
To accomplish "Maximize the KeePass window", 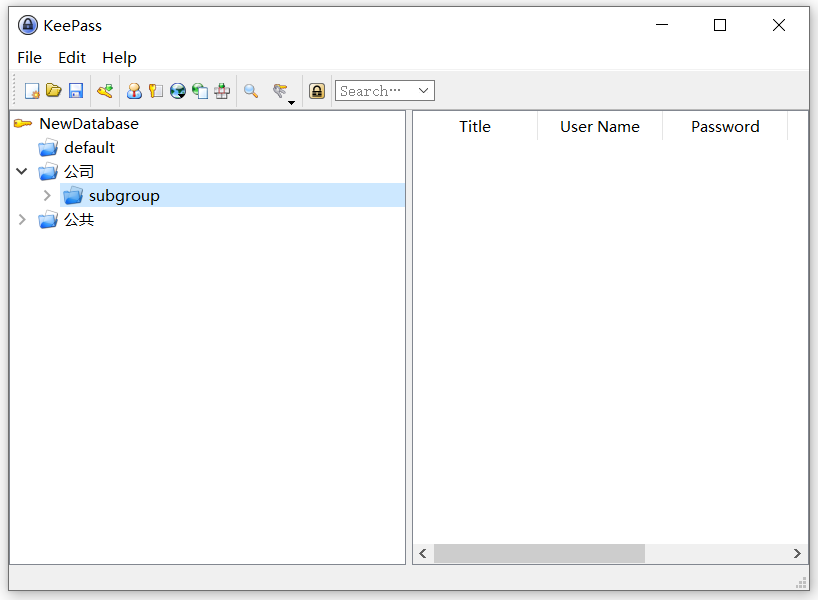I will coord(720,25).
